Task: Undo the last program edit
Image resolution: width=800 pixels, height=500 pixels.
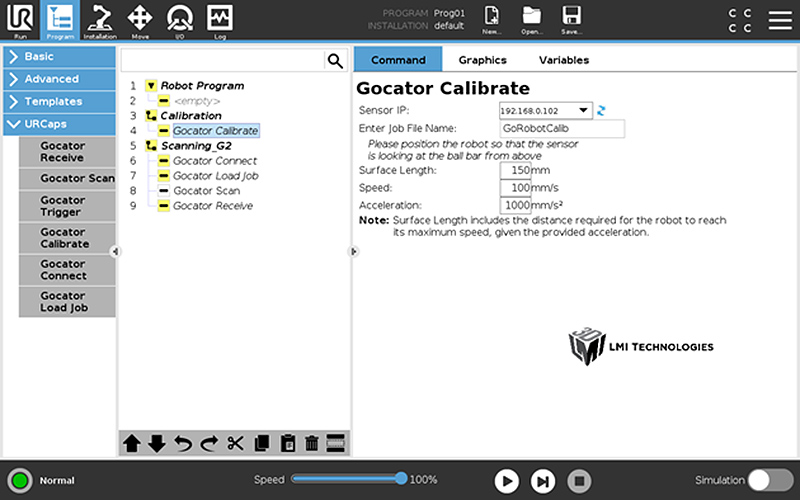Action: [x=183, y=443]
